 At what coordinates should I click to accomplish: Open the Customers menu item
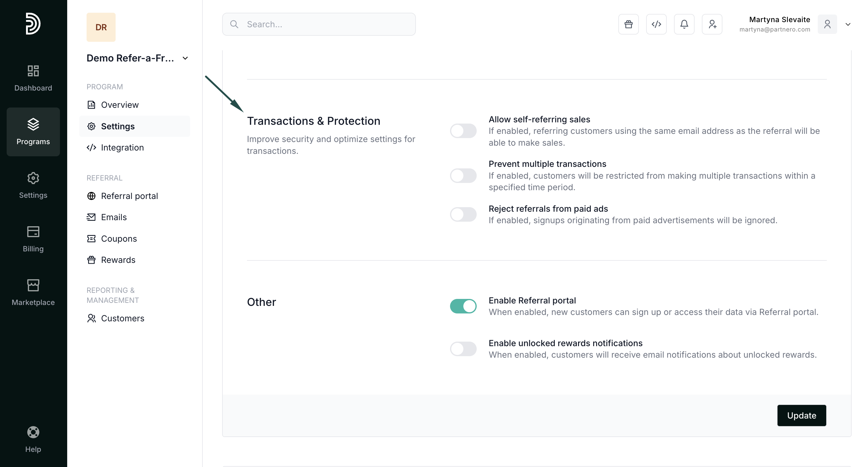[122, 318]
